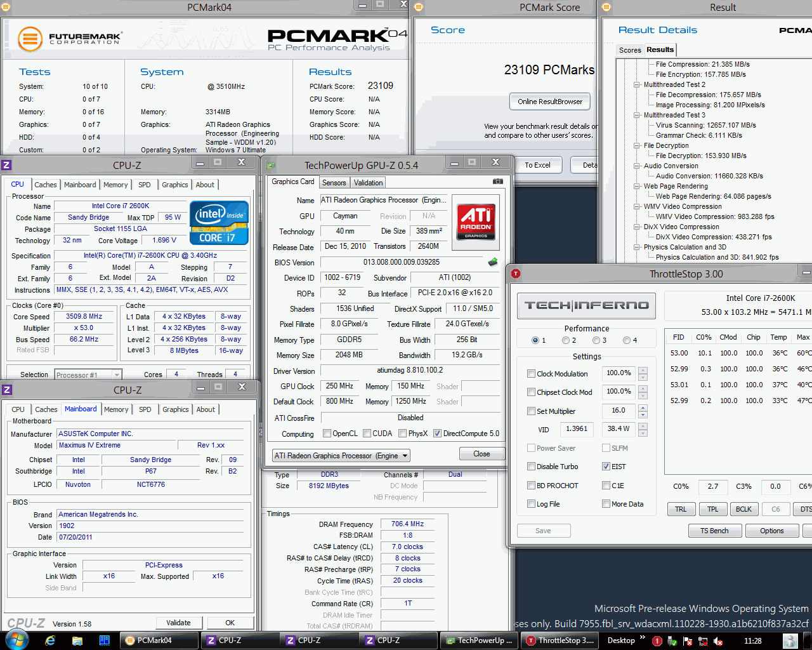Click the muted volume tray icon
The width and height of the screenshot is (812, 650).
tap(718, 641)
